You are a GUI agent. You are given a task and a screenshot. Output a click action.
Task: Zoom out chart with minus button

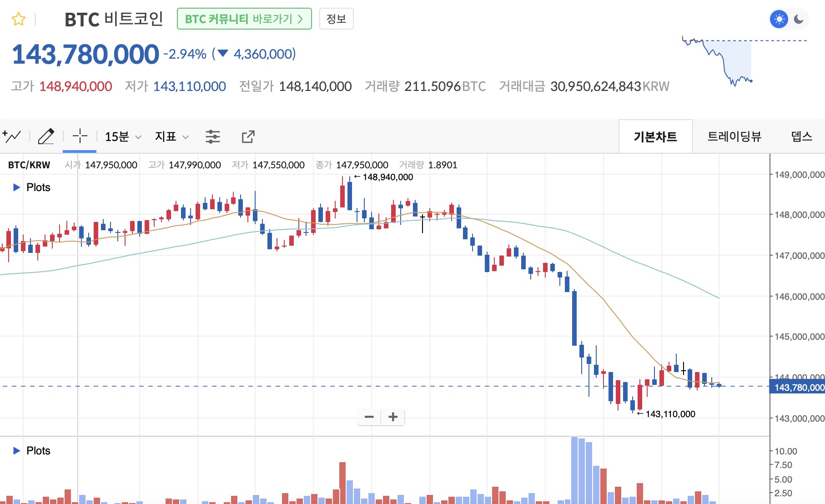coord(369,417)
